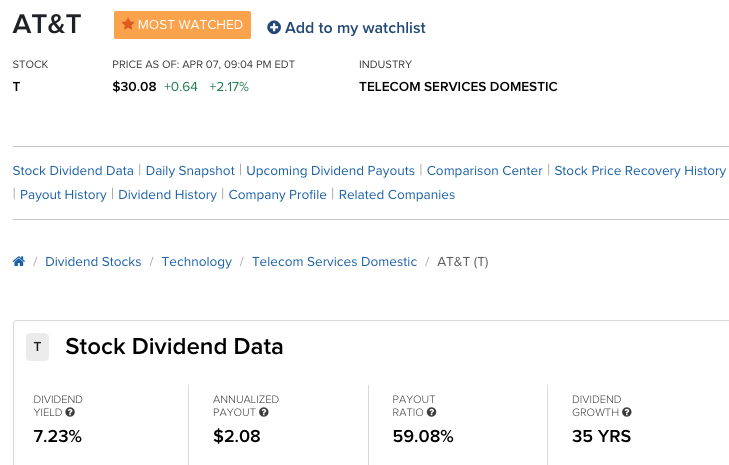Click the home icon in breadcrumb
Screen dimensions: 729x465
pyautogui.click(x=19, y=261)
